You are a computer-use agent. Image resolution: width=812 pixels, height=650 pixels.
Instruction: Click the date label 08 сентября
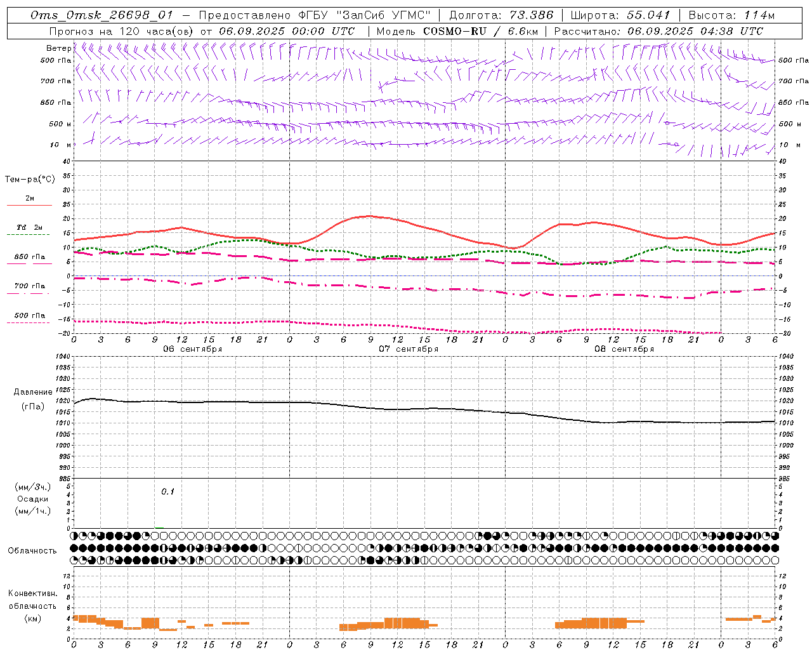pyautogui.click(x=624, y=349)
